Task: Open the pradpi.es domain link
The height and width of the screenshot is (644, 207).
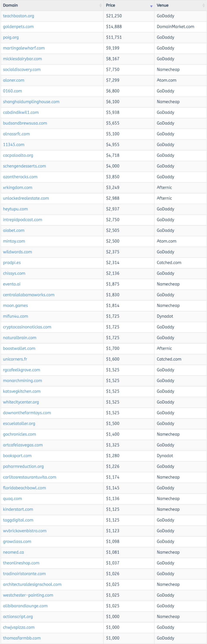Action: pyautogui.click(x=12, y=263)
